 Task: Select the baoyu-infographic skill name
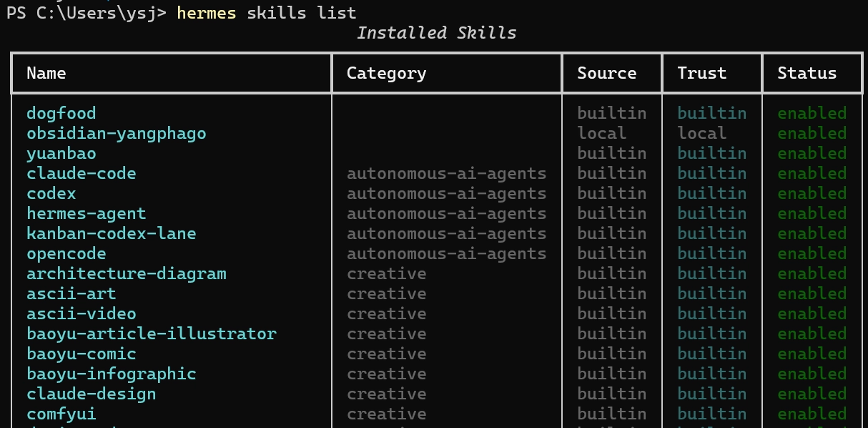112,374
